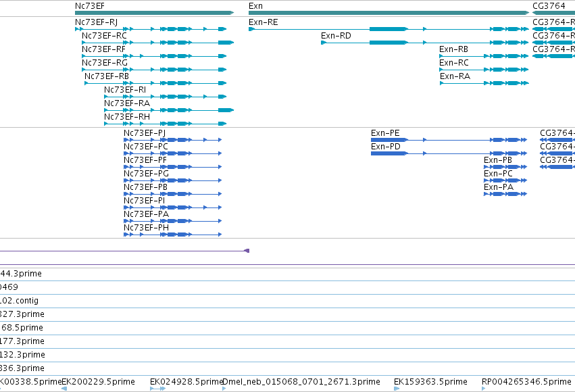Click transcript label Nc73EF-RB
This screenshot has width=575, height=392.
click(x=107, y=76)
